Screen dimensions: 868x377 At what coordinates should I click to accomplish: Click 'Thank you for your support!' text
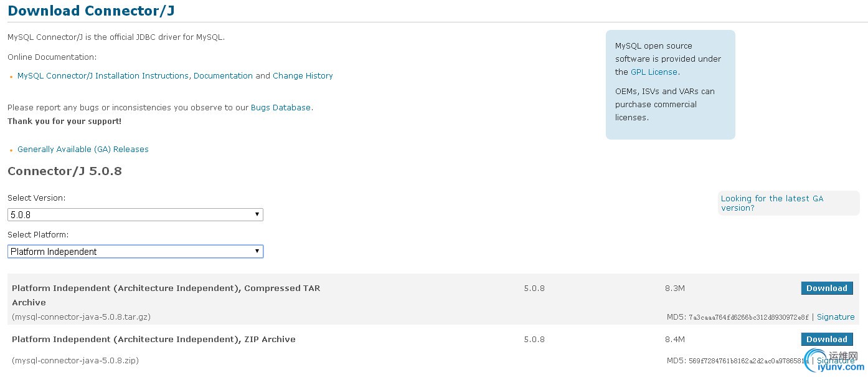coord(65,121)
